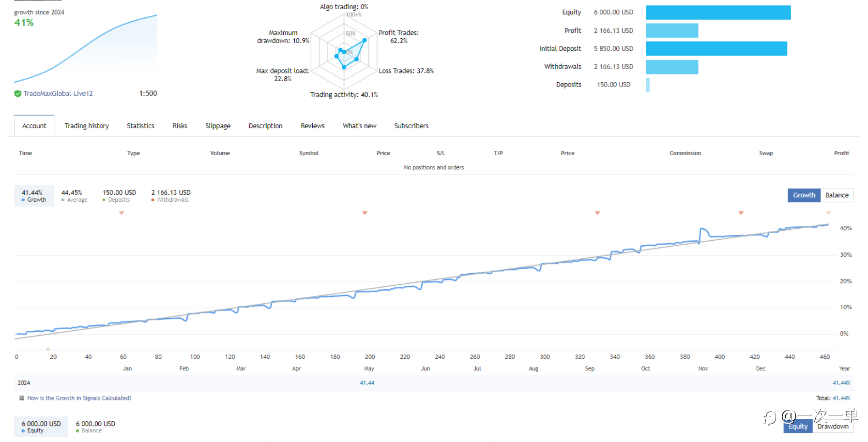Toggle the 41.44% Growth series
This screenshot has width=868, height=442.
pos(34,196)
